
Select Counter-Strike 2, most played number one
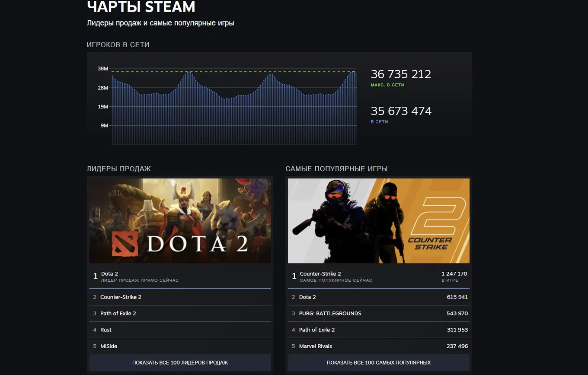[x=379, y=276]
